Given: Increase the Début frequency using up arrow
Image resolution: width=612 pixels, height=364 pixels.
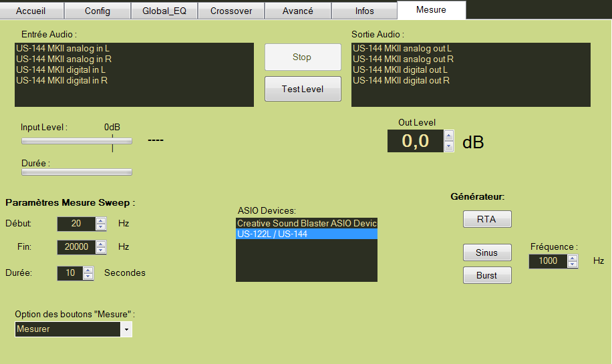Looking at the screenshot, I should pos(100,220).
